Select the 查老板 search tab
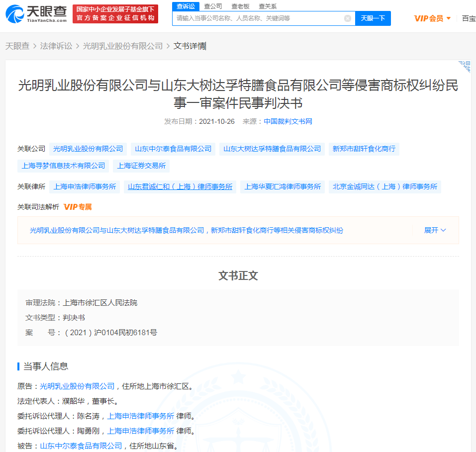Image resolution: width=476 pixels, height=452 pixels. (x=240, y=6)
